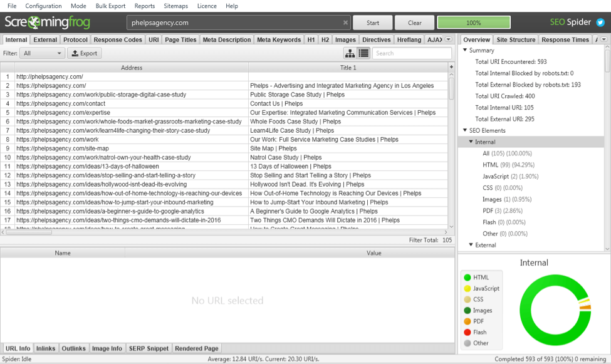Click the Twitter bird icon
Screen dimensions: 611x364
[600, 23]
